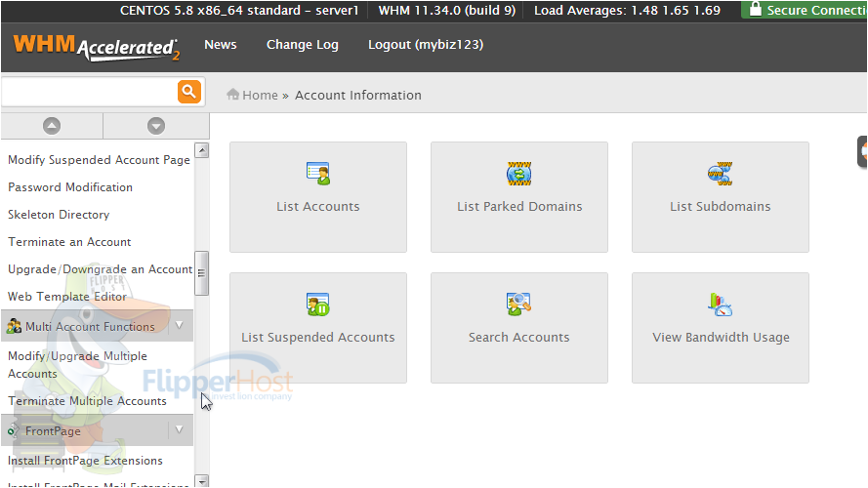Open Password Modification link
Viewport: 868px width, 488px height.
click(x=70, y=187)
